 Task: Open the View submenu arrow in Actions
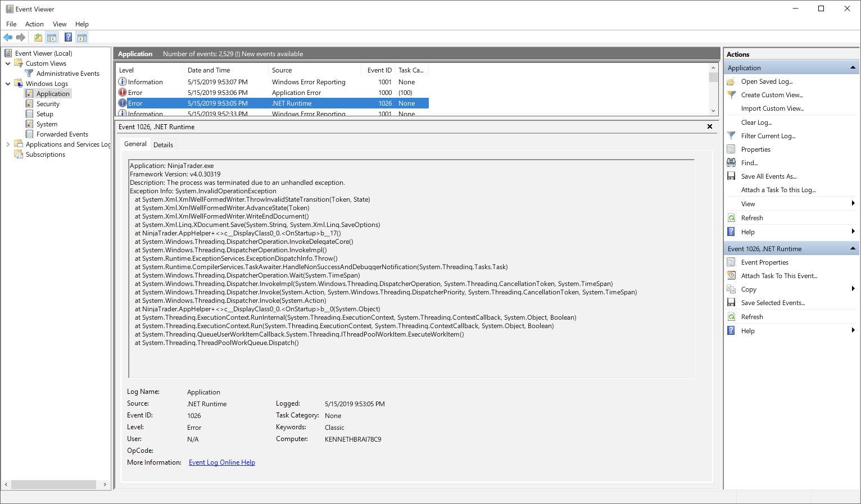coord(853,203)
